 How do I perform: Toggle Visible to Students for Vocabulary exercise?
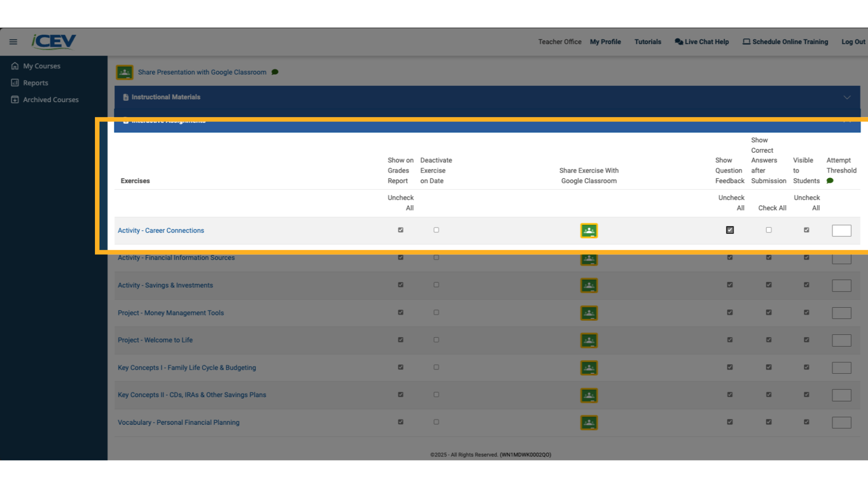coord(807,422)
